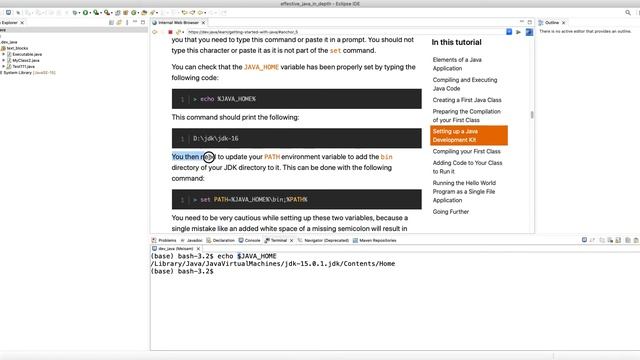Image resolution: width=640 pixels, height=360 pixels.
Task: Click the Search magnifier icon in the top right
Action: point(628,13)
